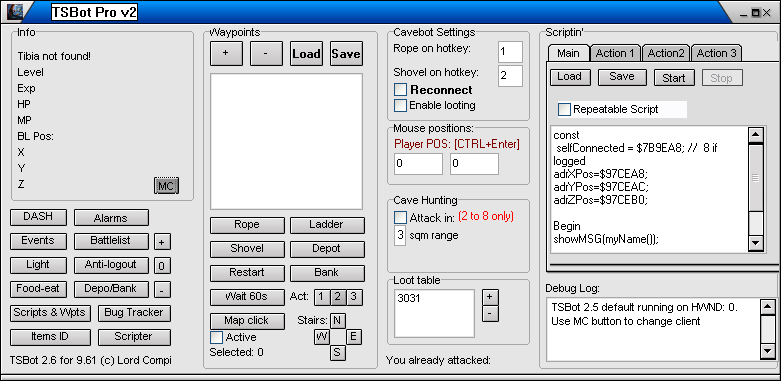Screen dimensions: 781x381
Task: Select Stairs South button S
Action: [337, 353]
